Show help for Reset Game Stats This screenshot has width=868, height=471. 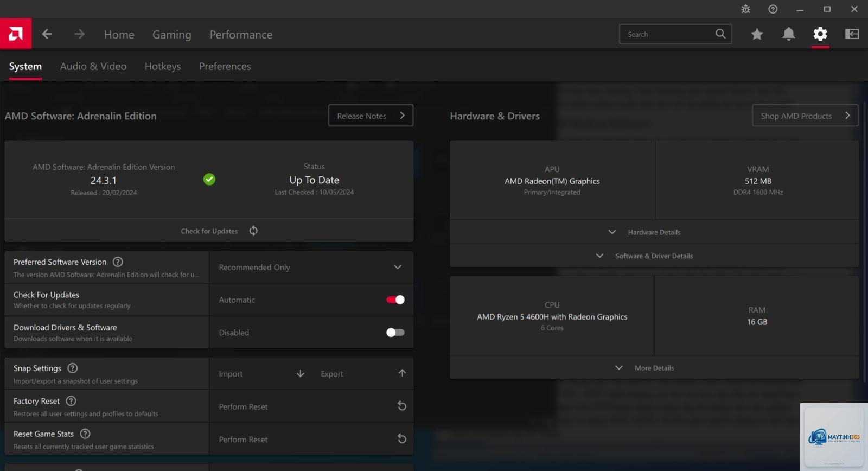85,434
